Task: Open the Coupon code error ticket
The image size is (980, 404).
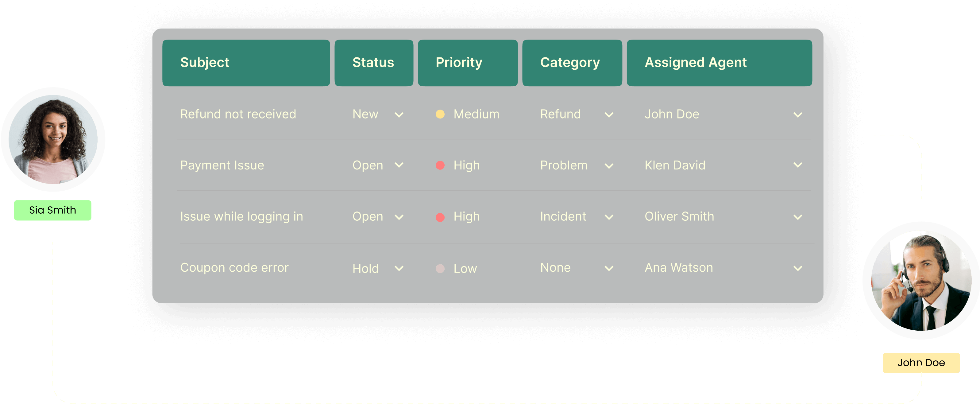Action: tap(234, 268)
